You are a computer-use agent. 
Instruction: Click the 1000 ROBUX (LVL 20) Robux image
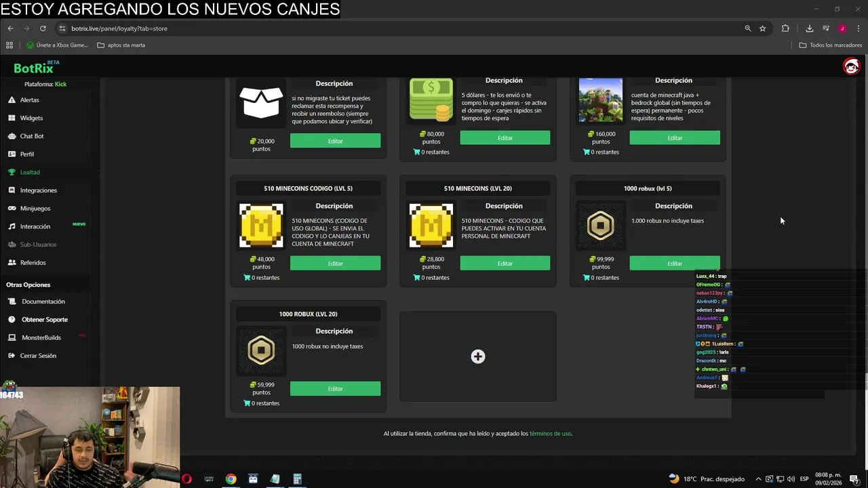click(x=261, y=351)
